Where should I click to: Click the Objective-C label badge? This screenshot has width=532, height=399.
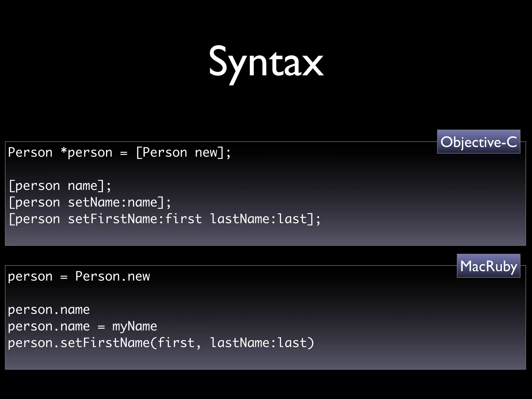click(478, 142)
